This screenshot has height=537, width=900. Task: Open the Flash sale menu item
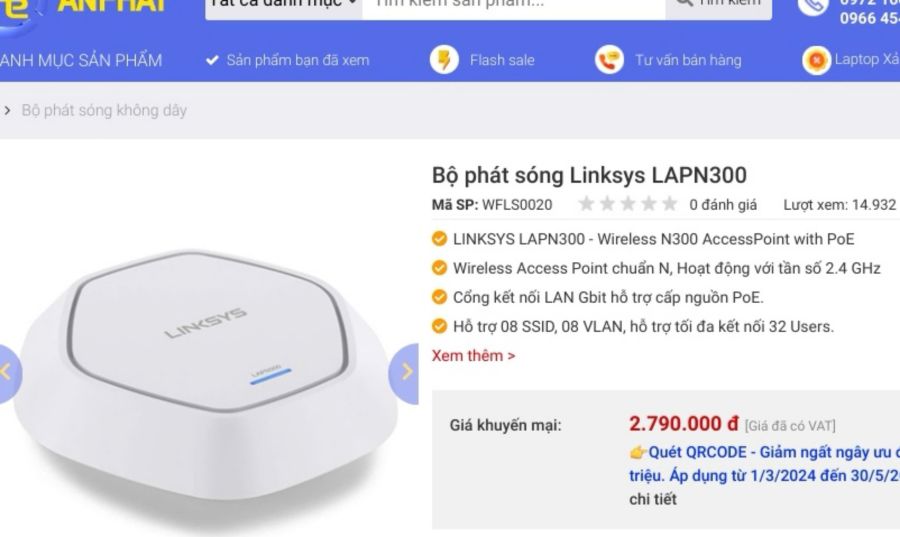click(502, 60)
